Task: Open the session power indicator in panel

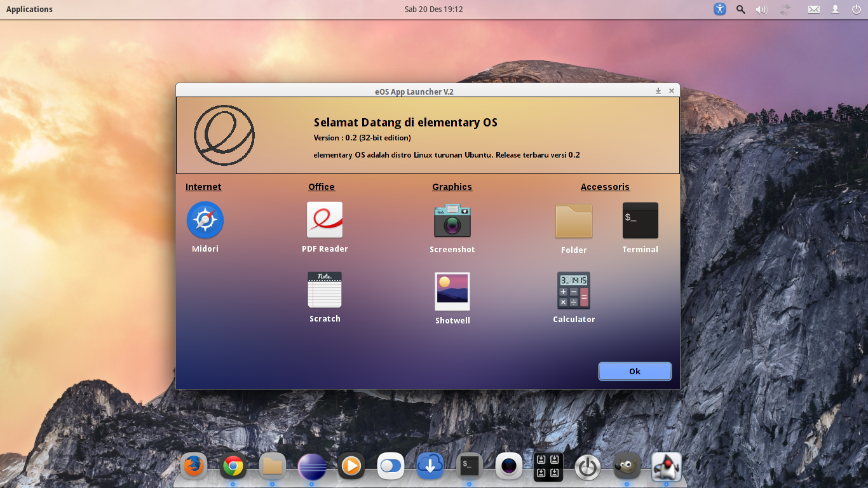Action: (x=857, y=10)
